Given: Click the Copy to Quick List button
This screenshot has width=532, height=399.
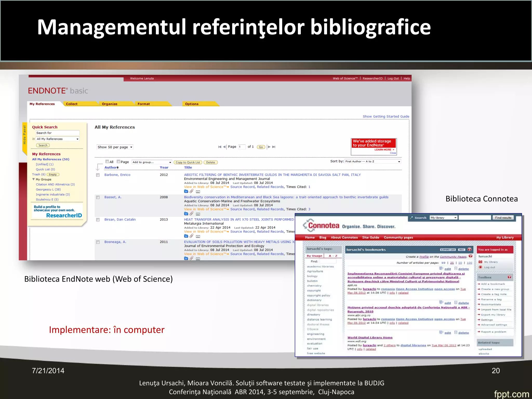Looking at the screenshot, I should pyautogui.click(x=188, y=162).
